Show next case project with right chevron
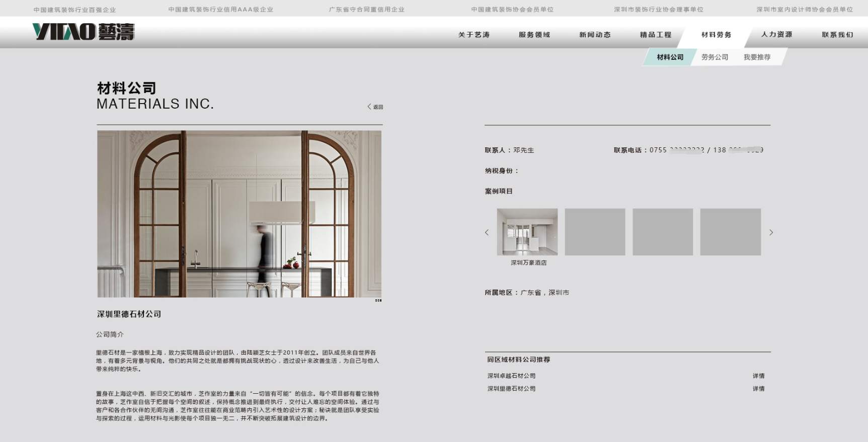Image resolution: width=868 pixels, height=442 pixels. (x=771, y=232)
